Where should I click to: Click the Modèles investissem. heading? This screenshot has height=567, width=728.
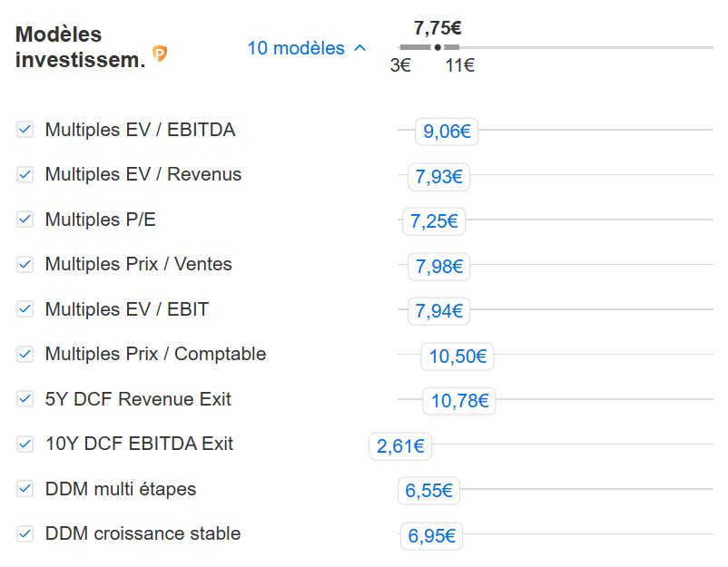[80, 47]
